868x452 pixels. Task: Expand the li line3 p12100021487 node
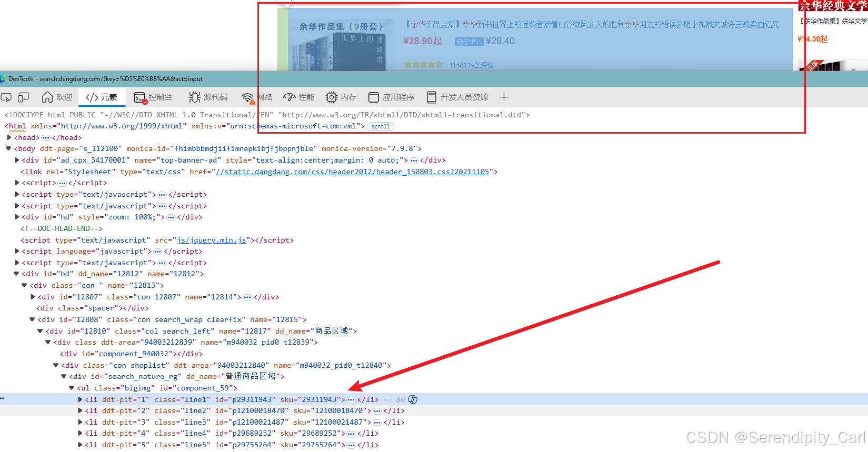[x=80, y=422]
